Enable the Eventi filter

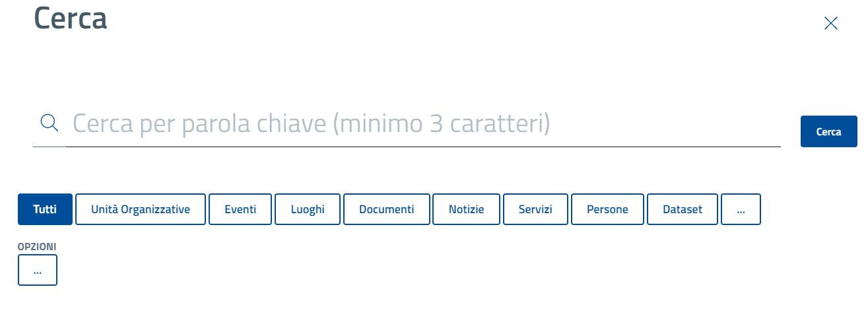tap(240, 209)
